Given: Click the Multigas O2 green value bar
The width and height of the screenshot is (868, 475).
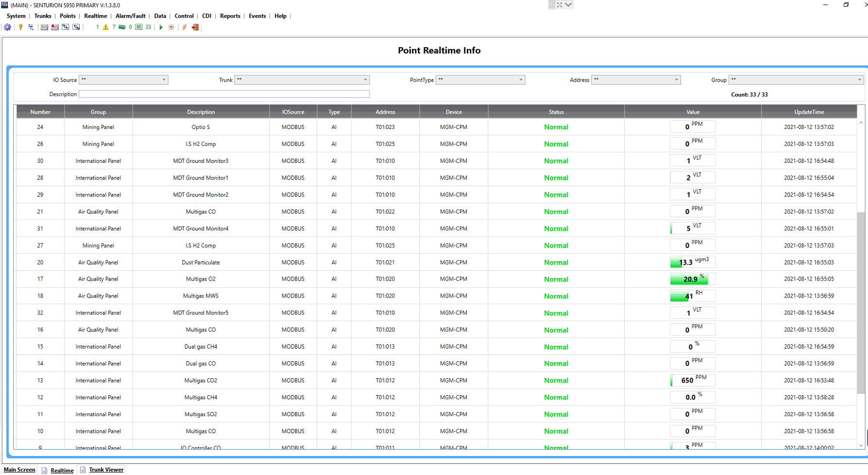Looking at the screenshot, I should (x=689, y=279).
